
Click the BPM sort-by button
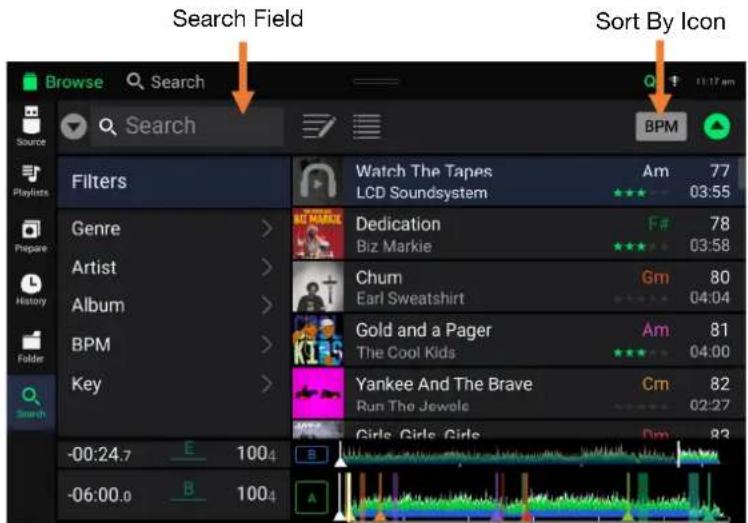pyautogui.click(x=660, y=127)
